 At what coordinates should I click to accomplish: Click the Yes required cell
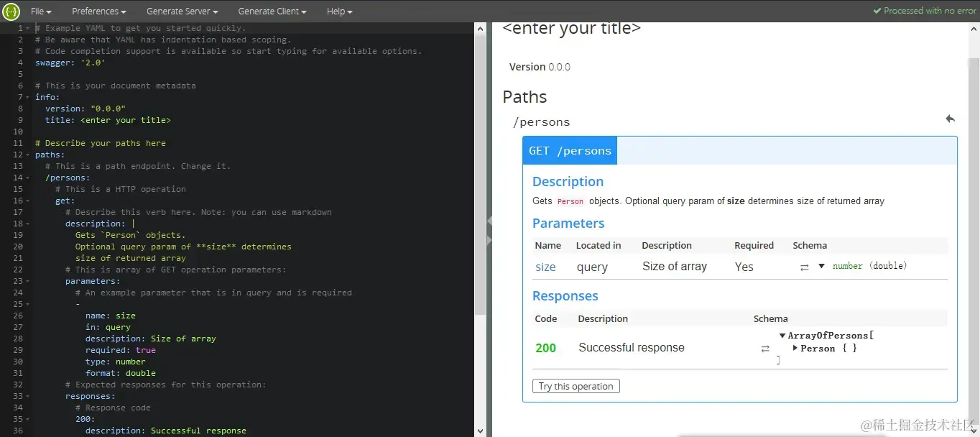[x=744, y=267]
